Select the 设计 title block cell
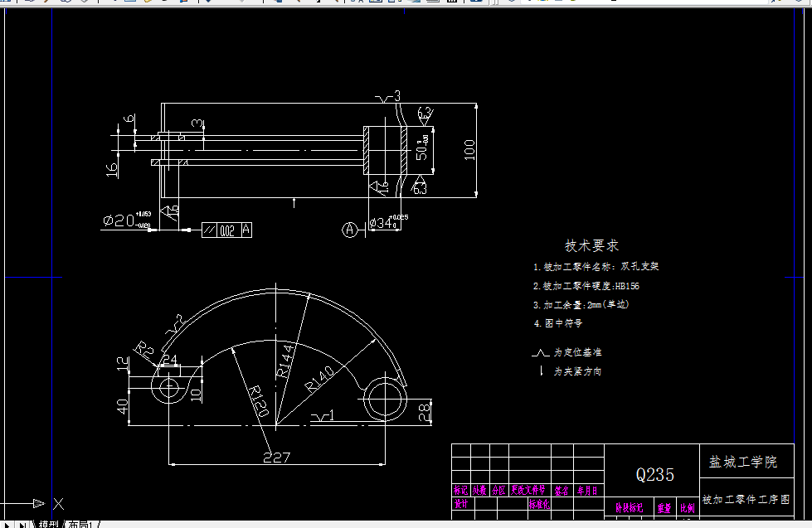 (x=461, y=504)
